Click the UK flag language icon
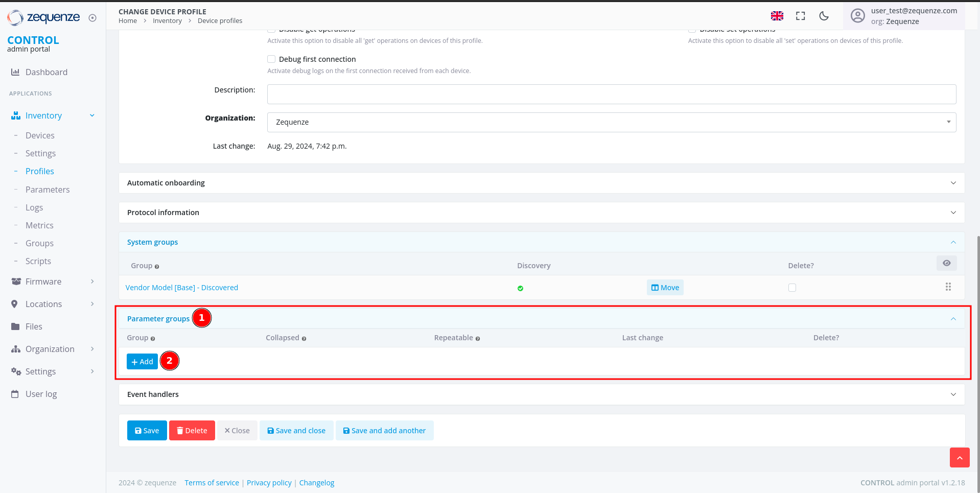The height and width of the screenshot is (493, 980). tap(777, 16)
